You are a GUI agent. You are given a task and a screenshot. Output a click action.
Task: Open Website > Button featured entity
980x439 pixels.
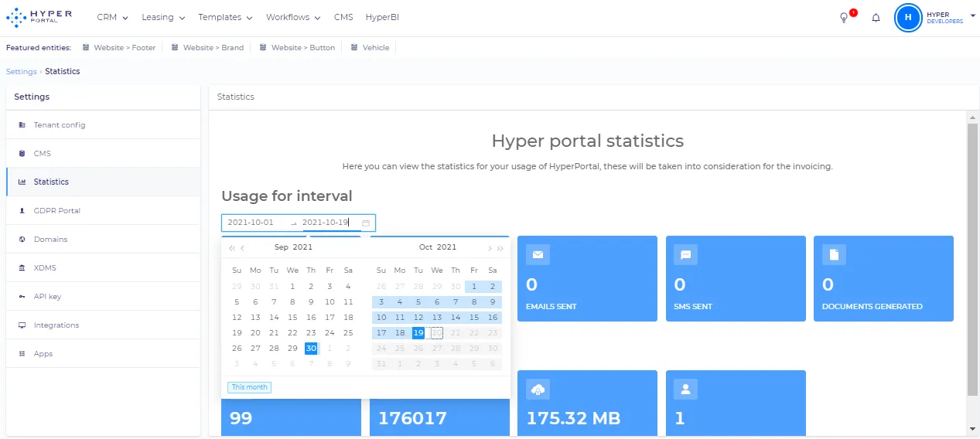point(297,48)
